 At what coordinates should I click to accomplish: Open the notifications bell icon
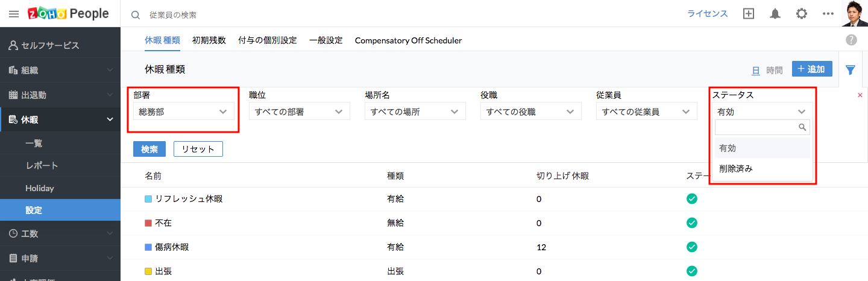coord(775,14)
